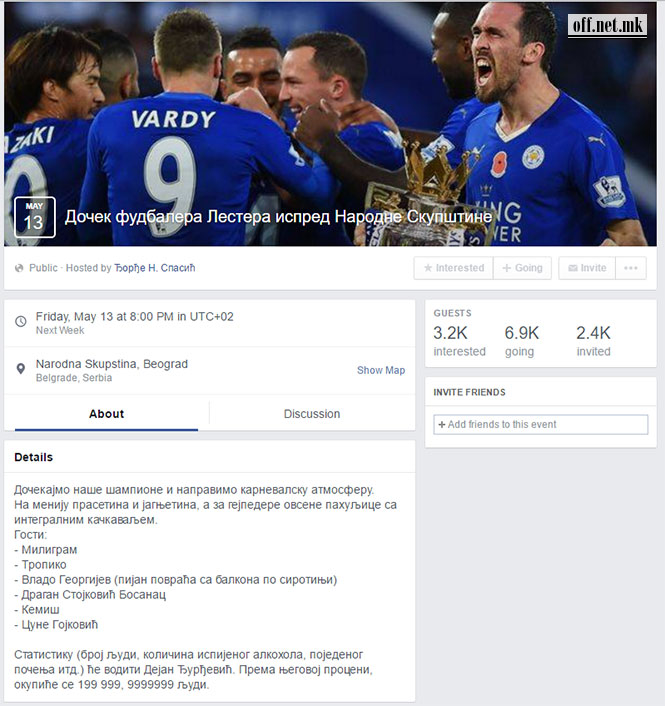
Task: View the 3.2K interested guests
Action: coord(459,341)
